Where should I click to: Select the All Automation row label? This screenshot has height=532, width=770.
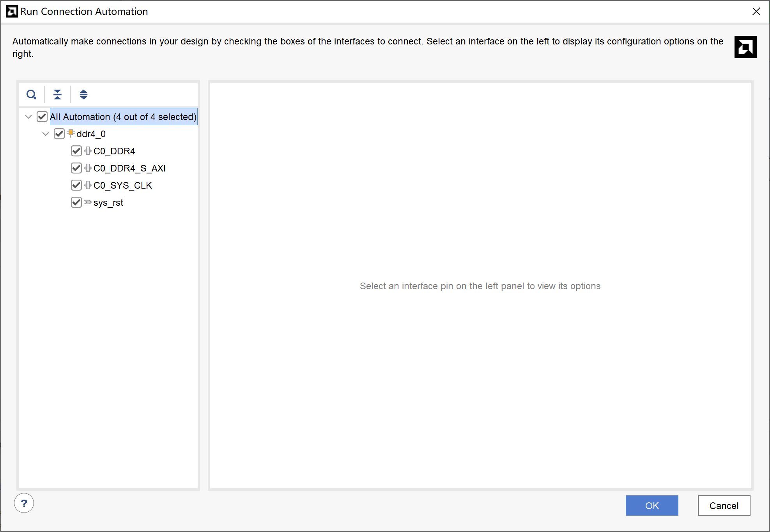pyautogui.click(x=123, y=117)
